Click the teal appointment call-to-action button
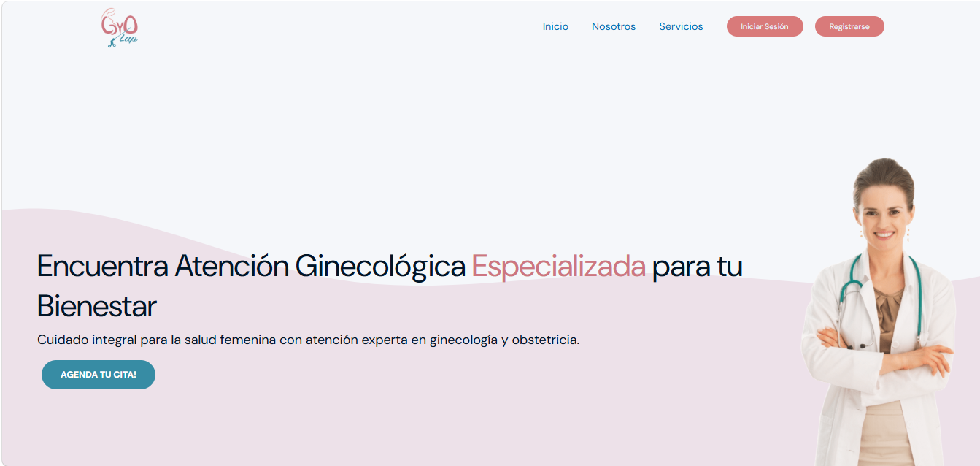 coord(99,374)
